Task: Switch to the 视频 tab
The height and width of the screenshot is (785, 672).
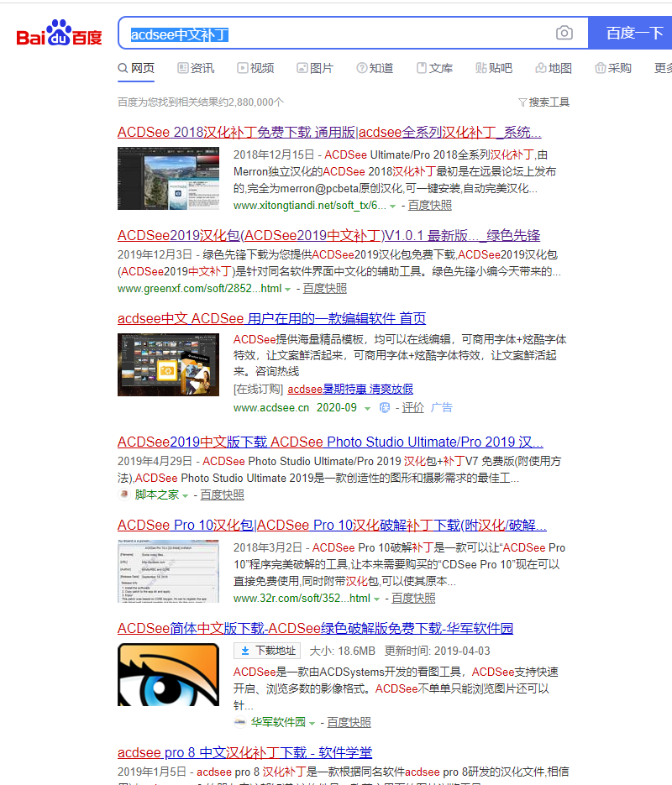Action: pyautogui.click(x=255, y=68)
